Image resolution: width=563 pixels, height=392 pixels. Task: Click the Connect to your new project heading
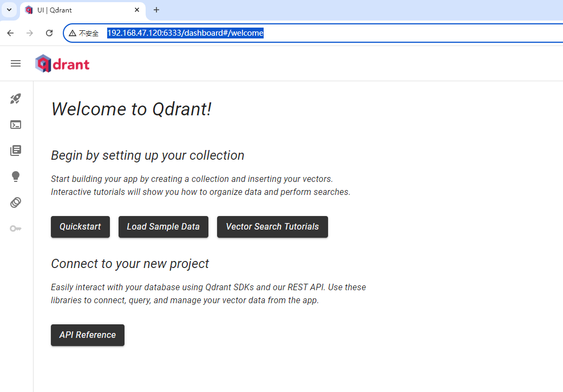click(130, 264)
